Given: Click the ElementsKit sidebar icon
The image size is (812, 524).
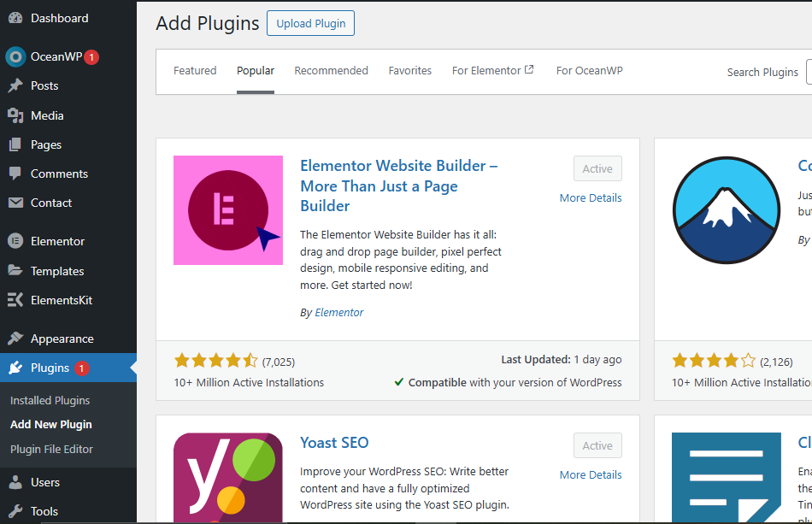Looking at the screenshot, I should click(15, 300).
